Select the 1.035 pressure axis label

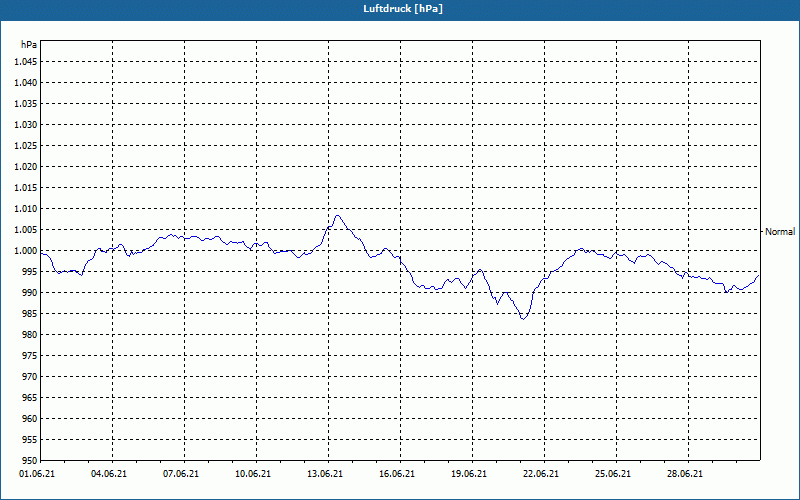click(x=26, y=104)
